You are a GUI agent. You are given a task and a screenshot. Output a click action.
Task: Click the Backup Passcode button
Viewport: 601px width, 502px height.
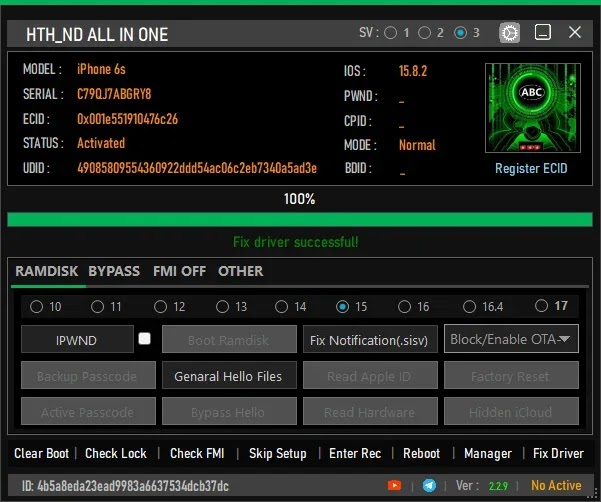[88, 375]
